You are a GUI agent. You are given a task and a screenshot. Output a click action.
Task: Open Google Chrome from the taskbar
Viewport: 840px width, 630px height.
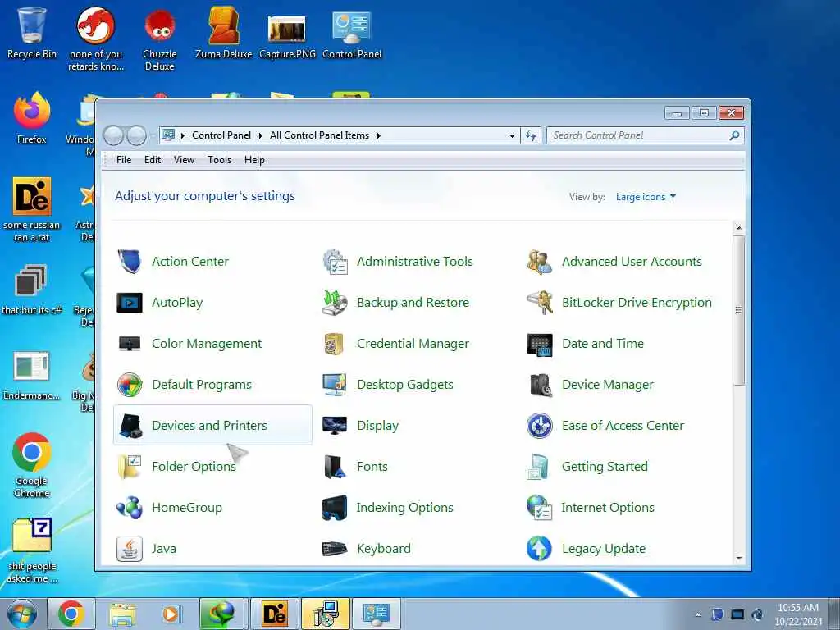(71, 614)
